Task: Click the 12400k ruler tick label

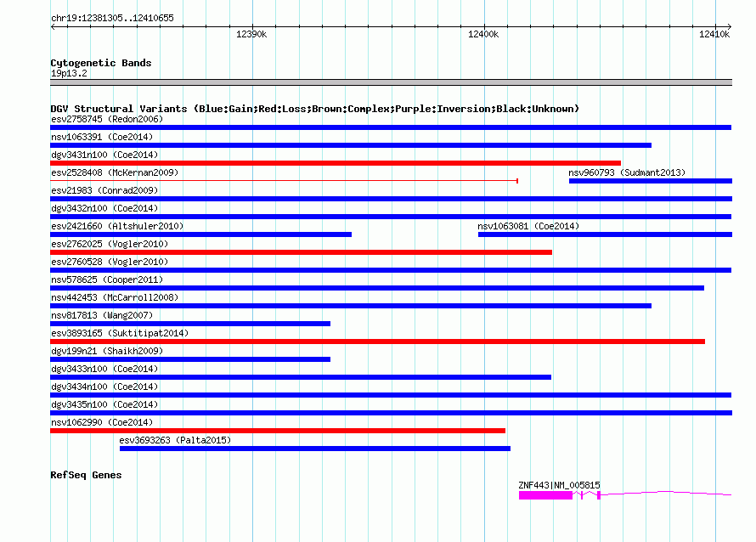Action: pyautogui.click(x=483, y=34)
